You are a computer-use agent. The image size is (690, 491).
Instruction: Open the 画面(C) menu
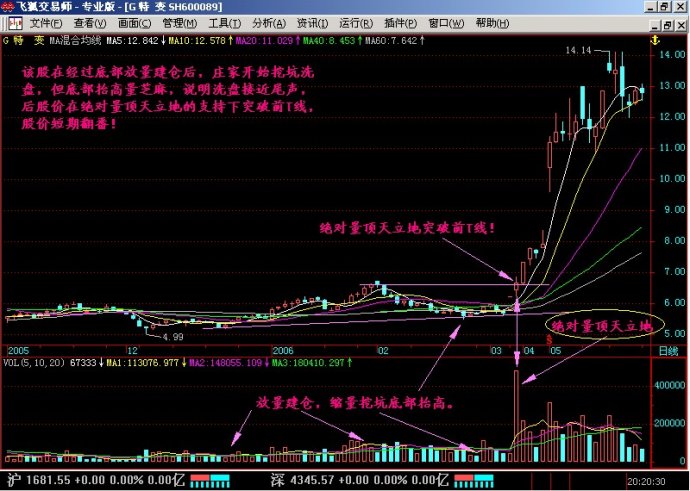tap(134, 24)
